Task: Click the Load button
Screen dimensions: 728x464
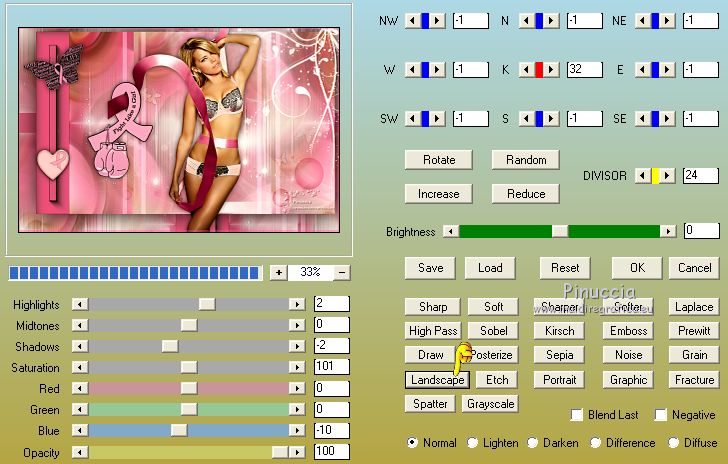Action: 490,268
